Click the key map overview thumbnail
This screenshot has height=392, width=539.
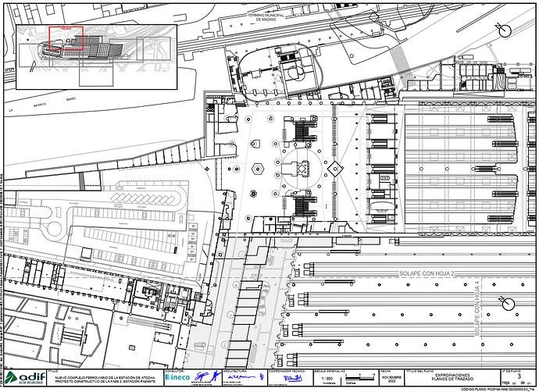[x=97, y=57]
